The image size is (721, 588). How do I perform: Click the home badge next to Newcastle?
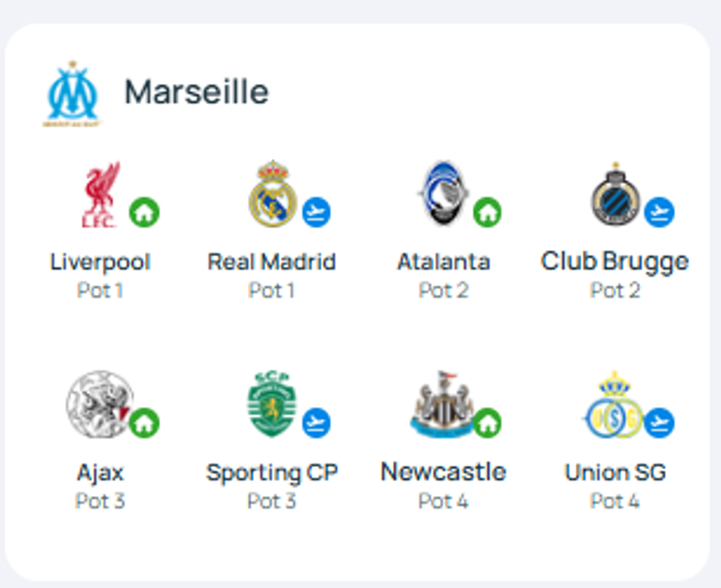coord(487,423)
